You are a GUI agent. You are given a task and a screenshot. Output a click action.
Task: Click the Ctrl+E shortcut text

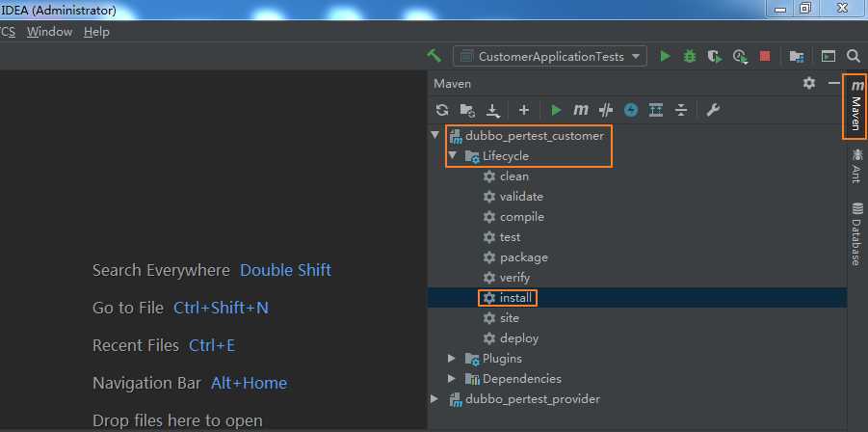coord(212,345)
